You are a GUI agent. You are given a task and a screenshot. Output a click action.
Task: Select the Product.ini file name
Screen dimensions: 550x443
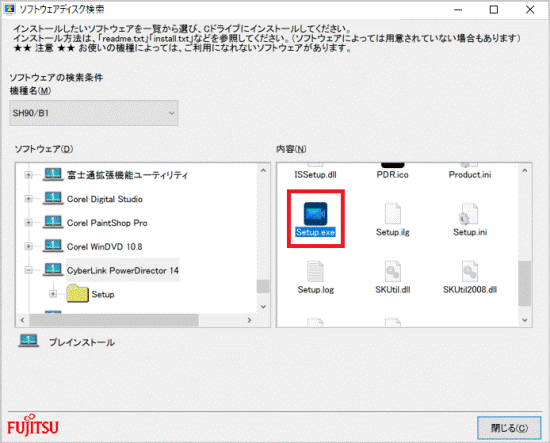click(470, 175)
